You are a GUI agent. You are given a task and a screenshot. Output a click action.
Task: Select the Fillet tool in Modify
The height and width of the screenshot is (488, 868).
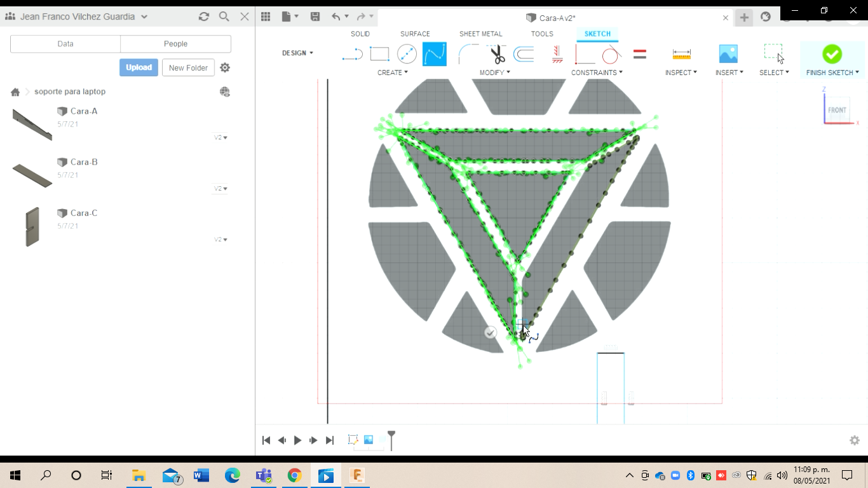pos(468,55)
